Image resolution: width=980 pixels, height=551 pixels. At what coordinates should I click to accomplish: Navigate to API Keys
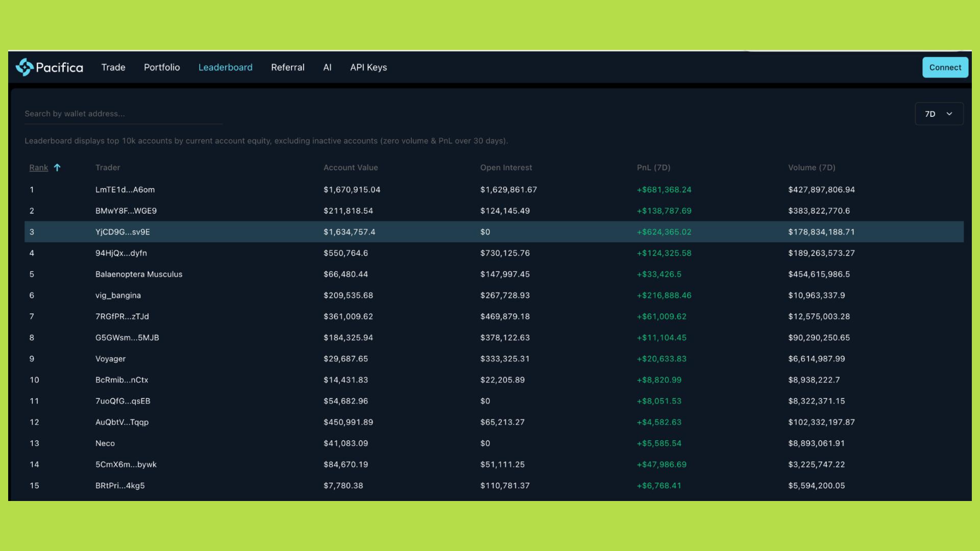pos(368,67)
